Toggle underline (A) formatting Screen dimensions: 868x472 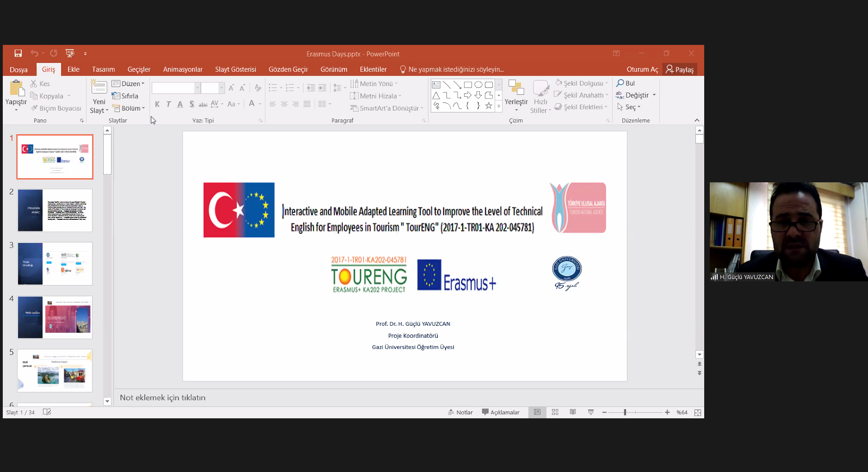180,104
